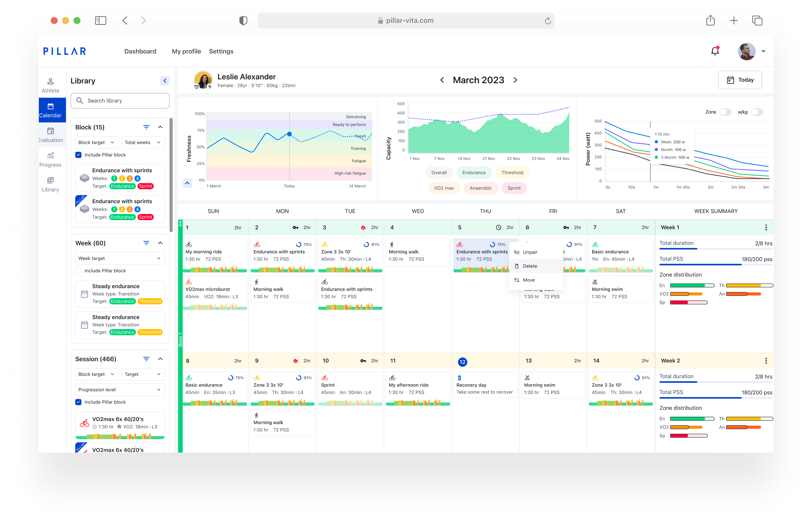This screenshot has width=812, height=524.
Task: Open the Week 1 three-dot menu
Action: (766, 227)
